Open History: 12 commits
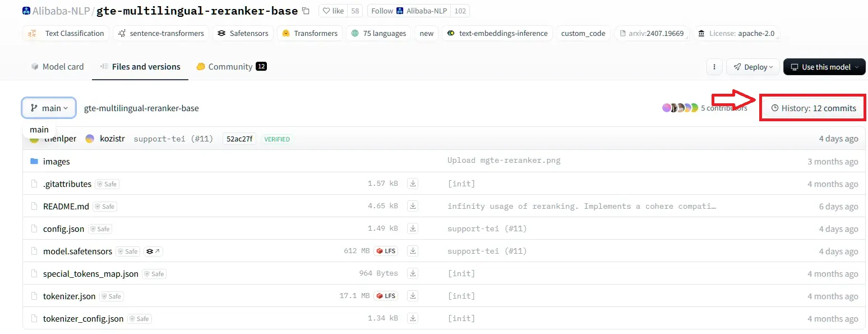 click(814, 108)
